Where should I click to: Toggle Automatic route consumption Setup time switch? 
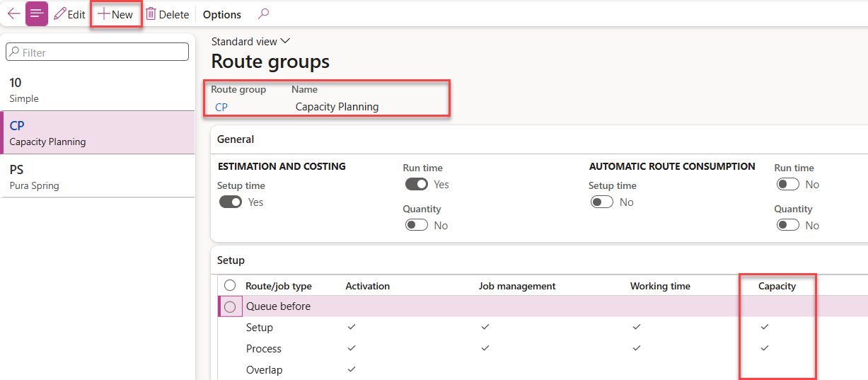[x=601, y=202]
